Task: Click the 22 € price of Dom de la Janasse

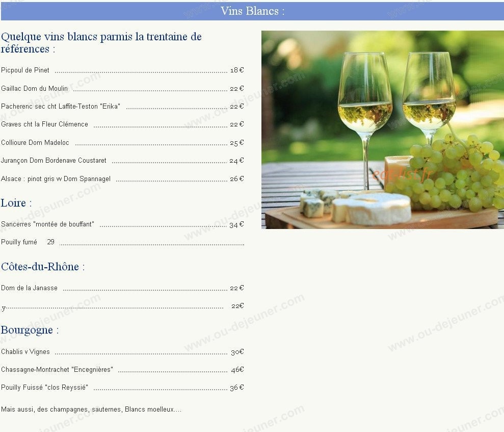Action: coord(237,288)
